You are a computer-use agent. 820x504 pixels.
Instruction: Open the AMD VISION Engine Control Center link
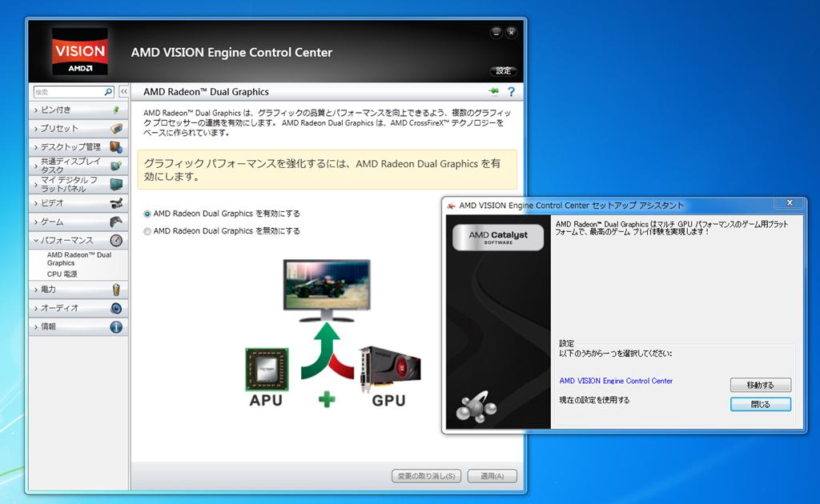[616, 381]
